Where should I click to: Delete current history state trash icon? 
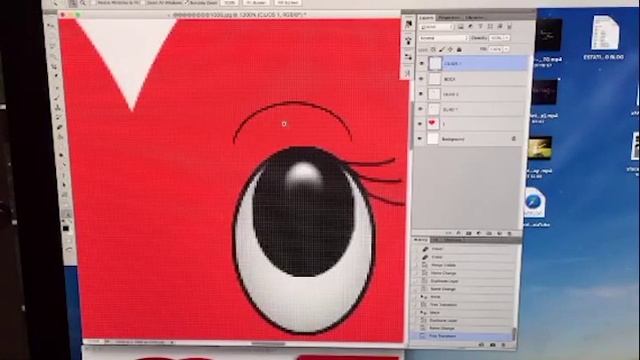pyautogui.click(x=503, y=345)
